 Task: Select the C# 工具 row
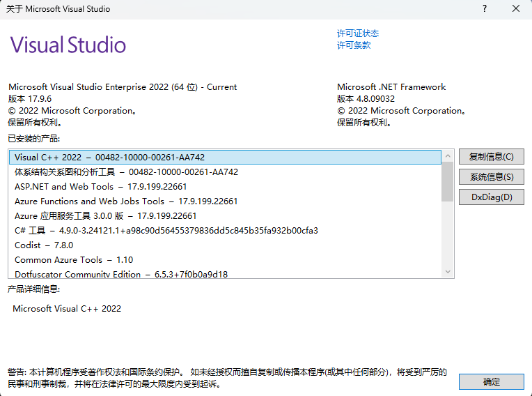point(226,230)
